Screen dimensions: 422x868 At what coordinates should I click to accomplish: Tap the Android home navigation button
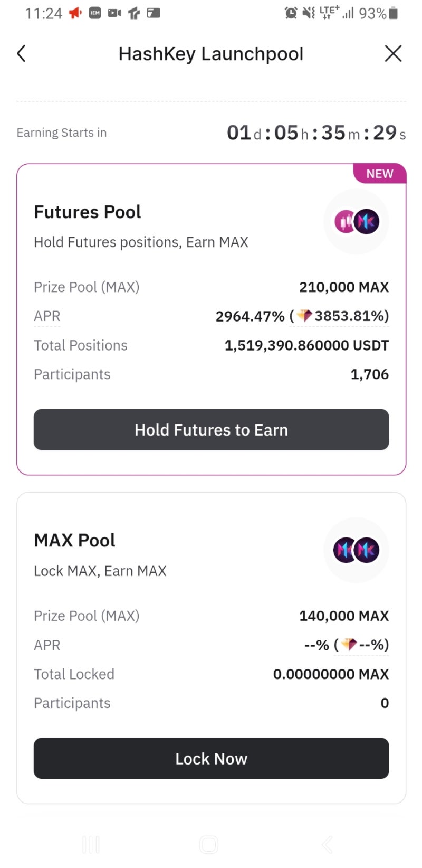pyautogui.click(x=209, y=845)
